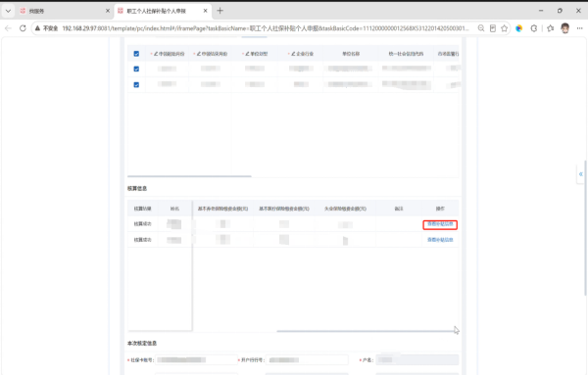Uncheck the first data row checkbox
This screenshot has height=375, width=588.
click(136, 69)
